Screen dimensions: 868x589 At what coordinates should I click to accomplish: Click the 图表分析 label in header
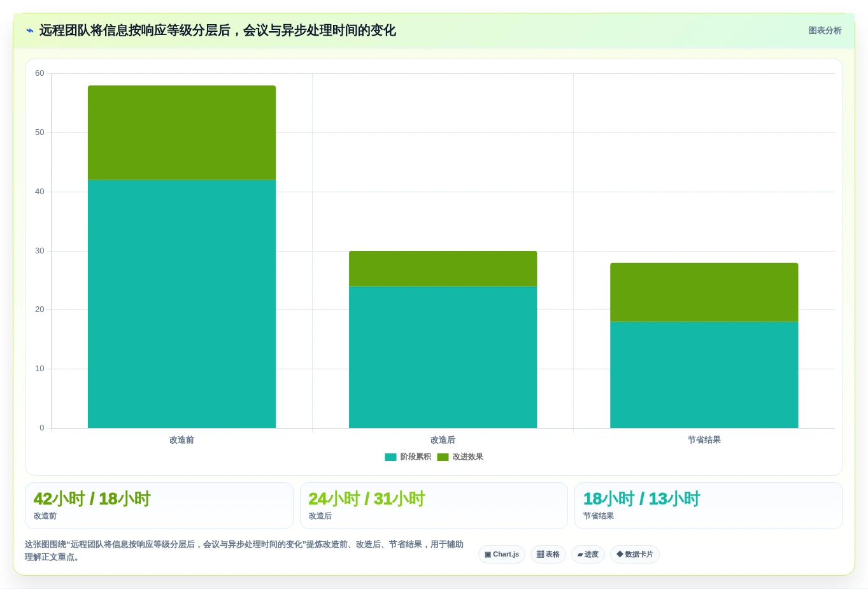pyautogui.click(x=825, y=31)
